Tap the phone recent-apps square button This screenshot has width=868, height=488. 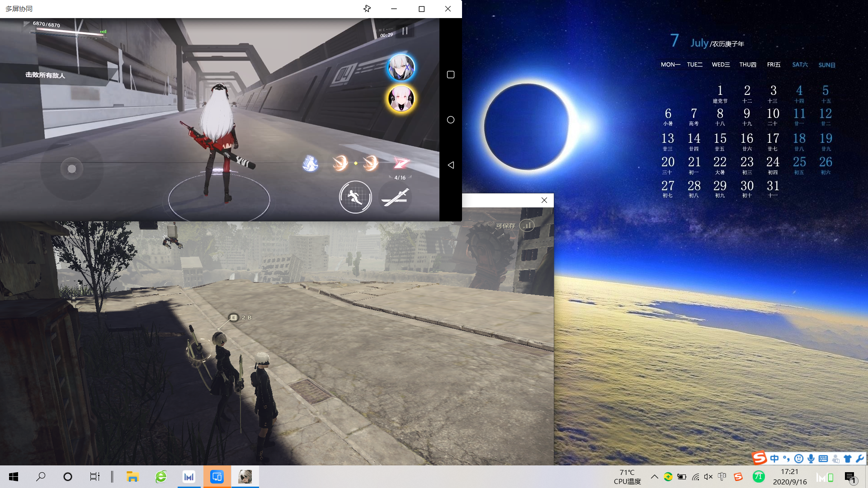tap(451, 75)
